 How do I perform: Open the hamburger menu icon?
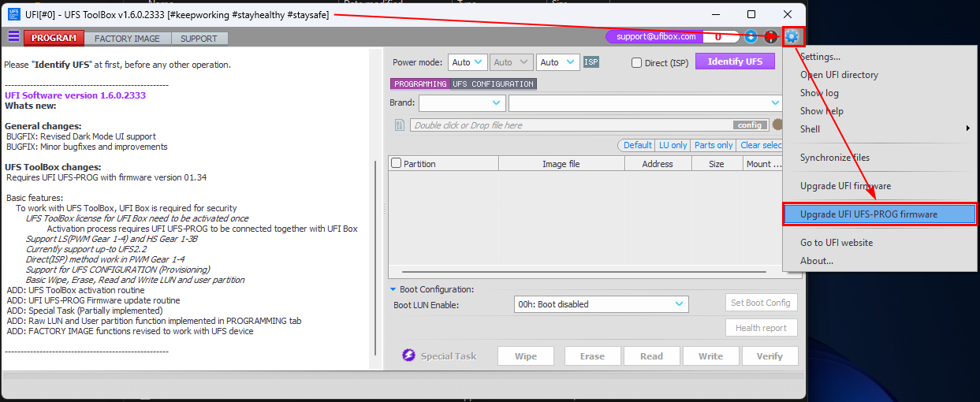(13, 36)
